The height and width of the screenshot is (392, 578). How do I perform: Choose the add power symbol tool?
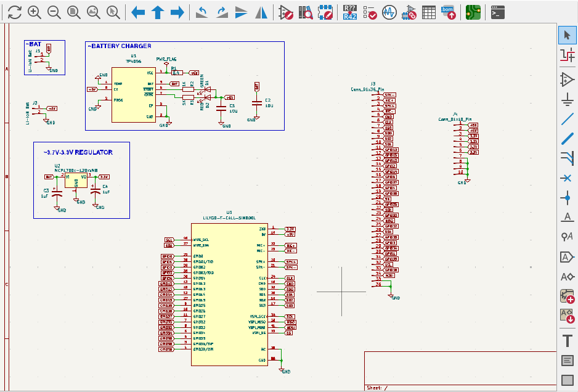[x=567, y=99]
